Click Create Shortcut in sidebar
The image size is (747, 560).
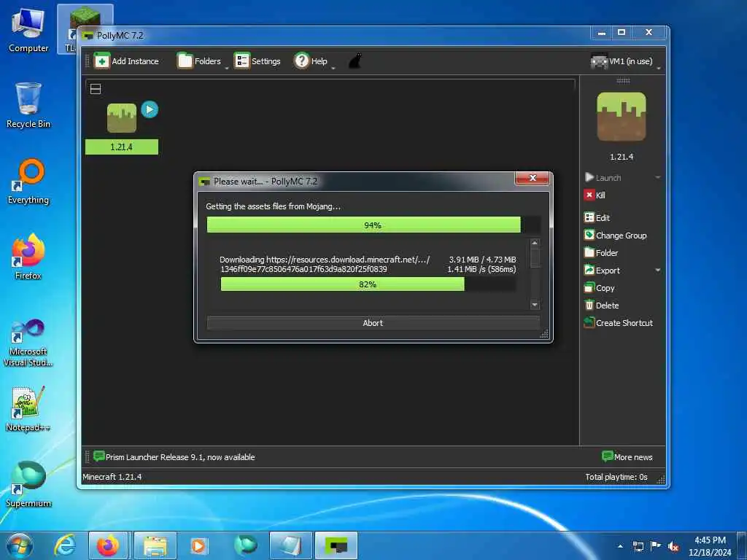619,323
